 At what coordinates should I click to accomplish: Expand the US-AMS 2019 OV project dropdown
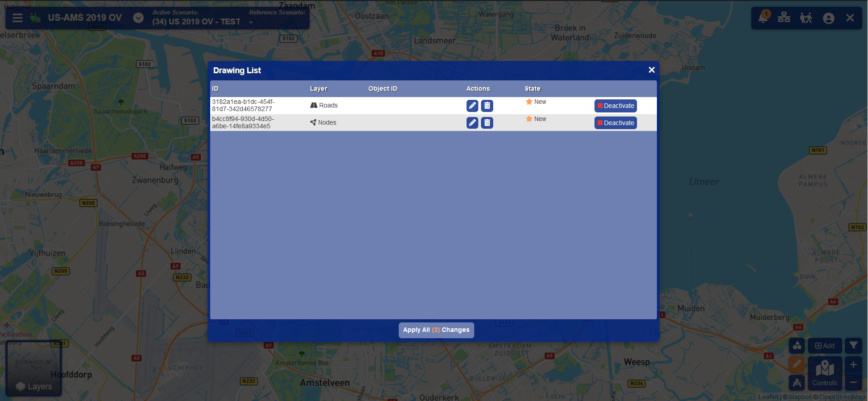point(138,18)
